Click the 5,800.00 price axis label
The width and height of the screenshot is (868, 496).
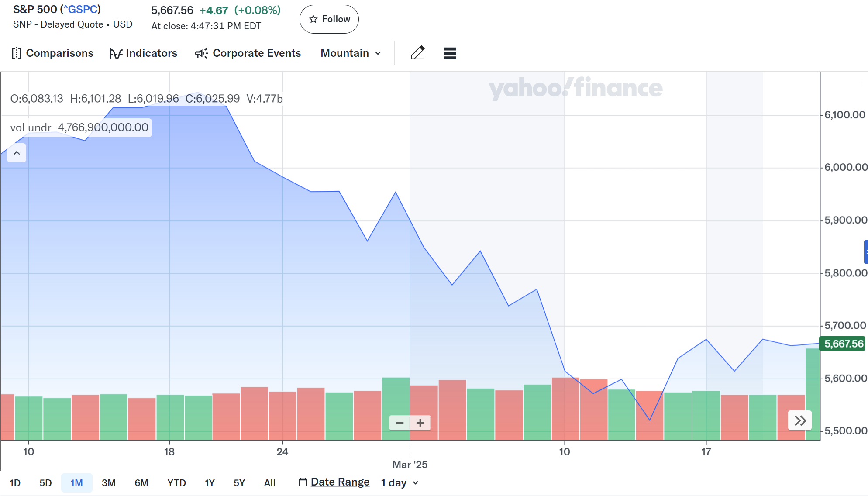pyautogui.click(x=845, y=273)
